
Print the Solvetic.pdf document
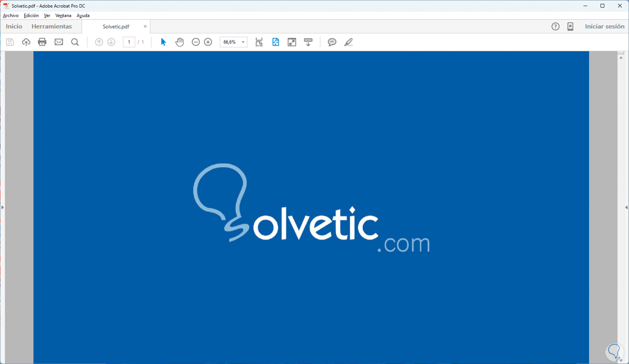coord(42,42)
